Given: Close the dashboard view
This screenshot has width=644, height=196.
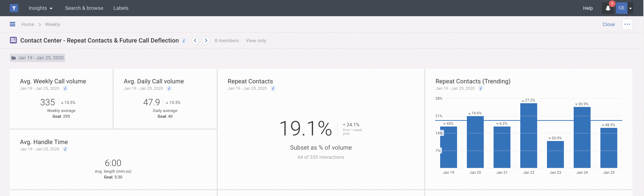Looking at the screenshot, I should click(609, 24).
